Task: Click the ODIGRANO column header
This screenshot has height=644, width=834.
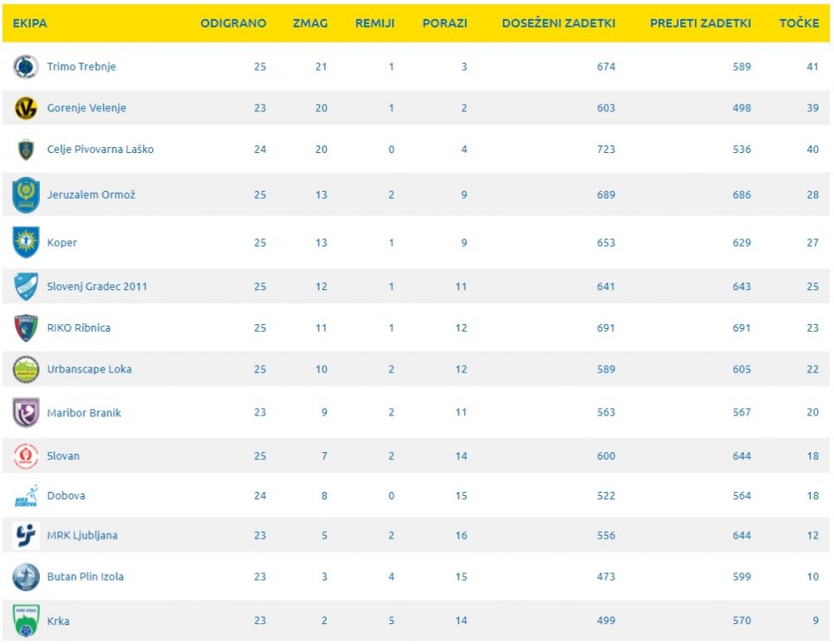Action: coord(234,23)
